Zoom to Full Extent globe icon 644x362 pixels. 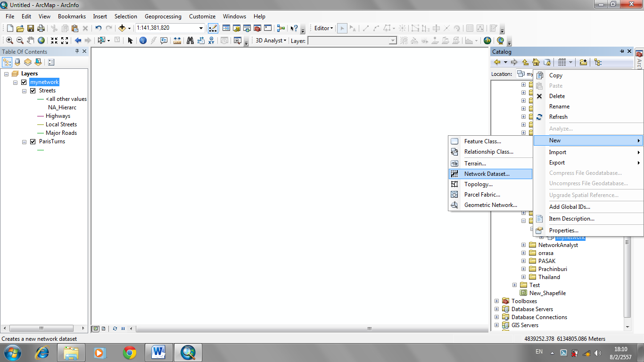pos(41,41)
